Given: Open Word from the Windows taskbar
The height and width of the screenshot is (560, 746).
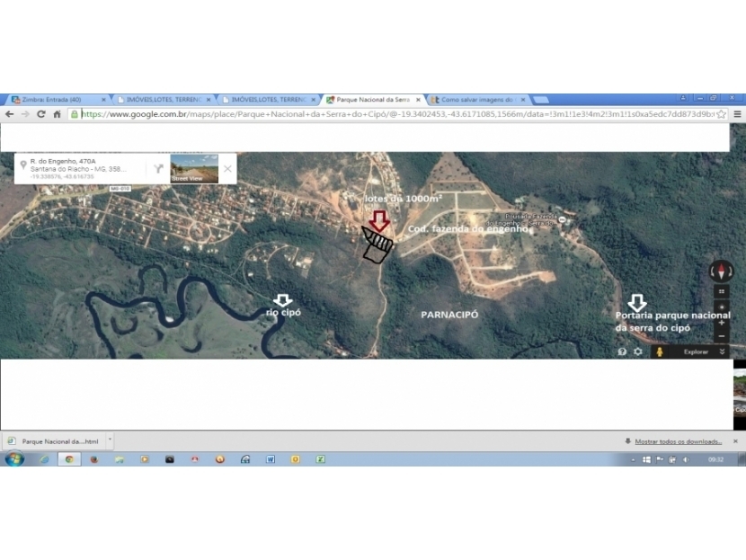Looking at the screenshot, I should [x=270, y=459].
